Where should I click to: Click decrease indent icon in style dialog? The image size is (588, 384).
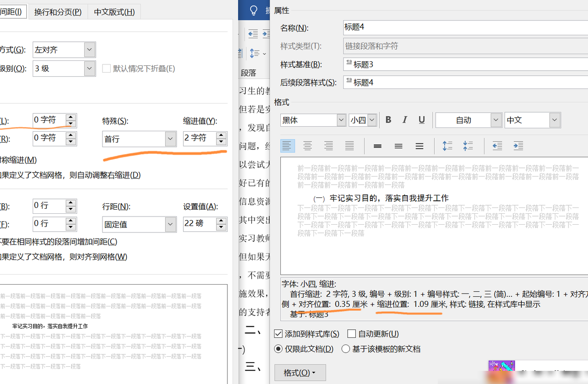(x=497, y=146)
